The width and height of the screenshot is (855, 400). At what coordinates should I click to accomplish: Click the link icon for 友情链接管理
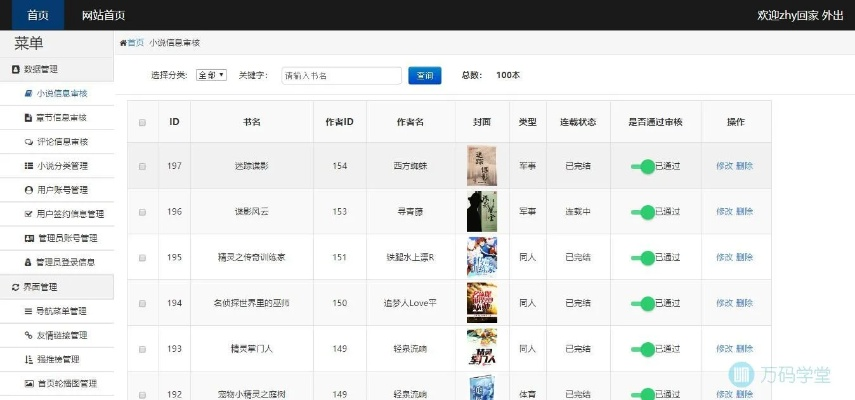pyautogui.click(x=28, y=335)
